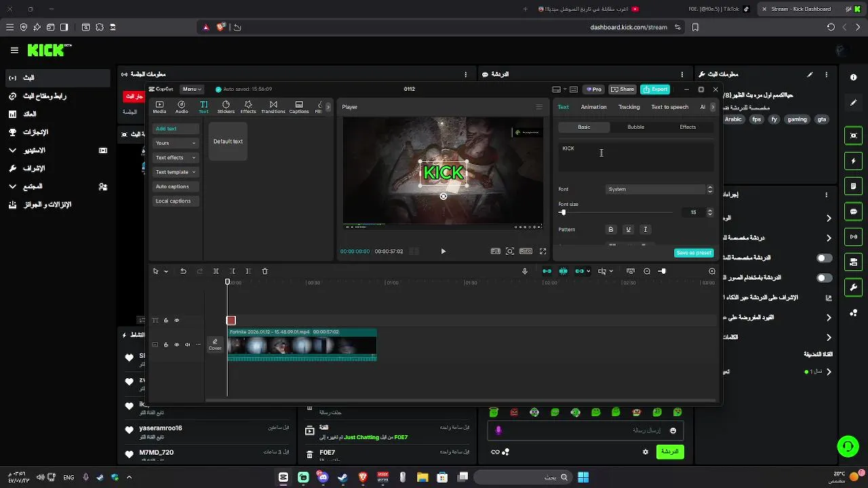Click the Cover edit button on video track
This screenshot has width=868, height=488.
pyautogui.click(x=215, y=345)
